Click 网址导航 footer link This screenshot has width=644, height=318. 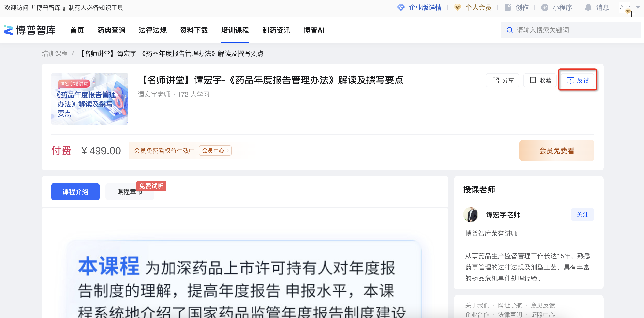[x=510, y=305]
